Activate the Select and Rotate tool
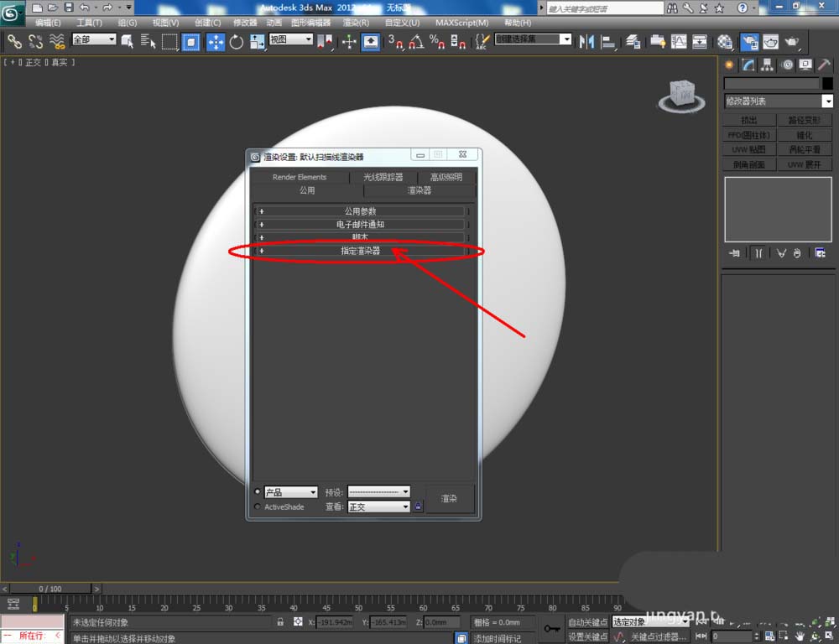The image size is (839, 644). 237,41
